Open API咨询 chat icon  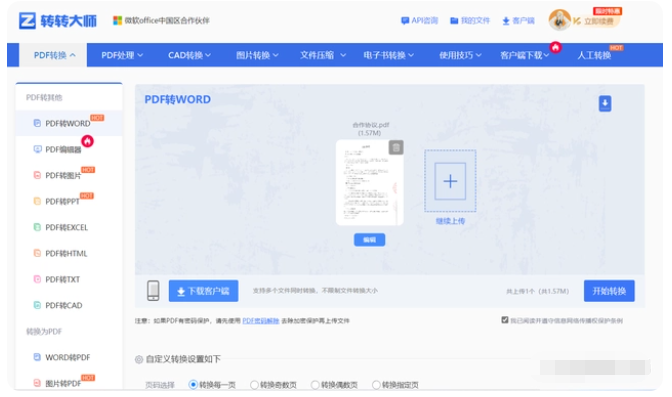click(405, 21)
